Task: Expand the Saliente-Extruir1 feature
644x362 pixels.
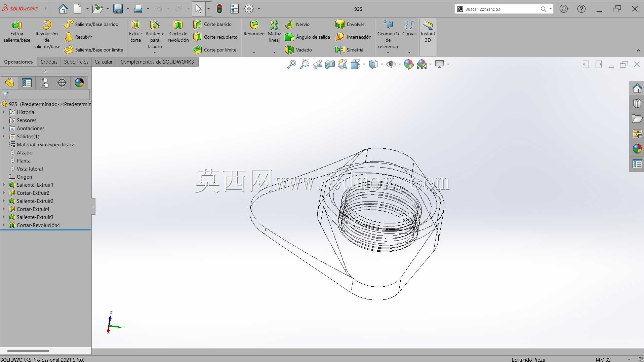Action: [x=4, y=185]
